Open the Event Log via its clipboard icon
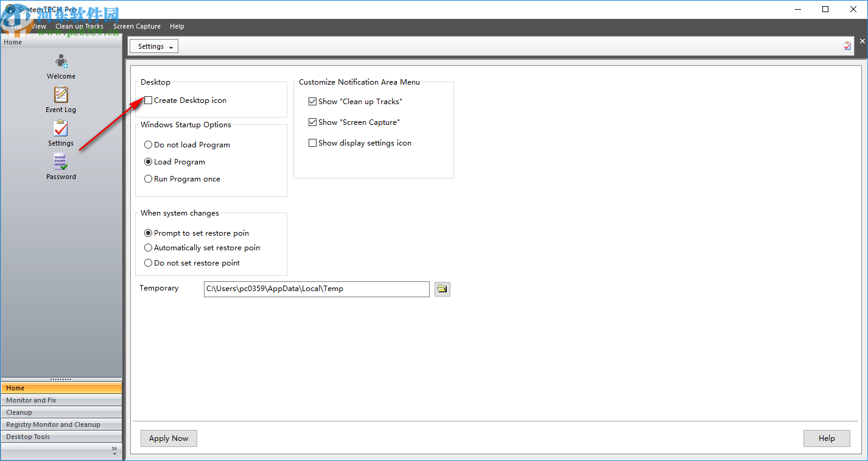The height and width of the screenshot is (461, 868). [x=61, y=96]
